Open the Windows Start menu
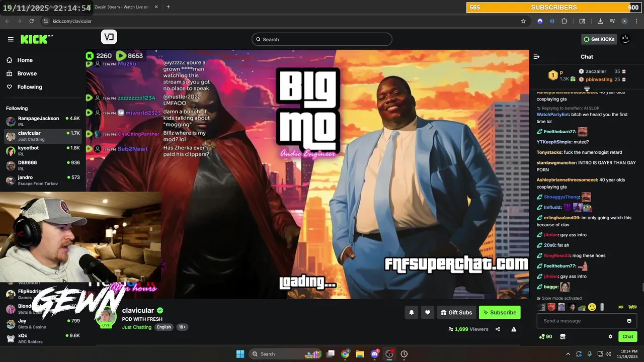 coord(240,354)
